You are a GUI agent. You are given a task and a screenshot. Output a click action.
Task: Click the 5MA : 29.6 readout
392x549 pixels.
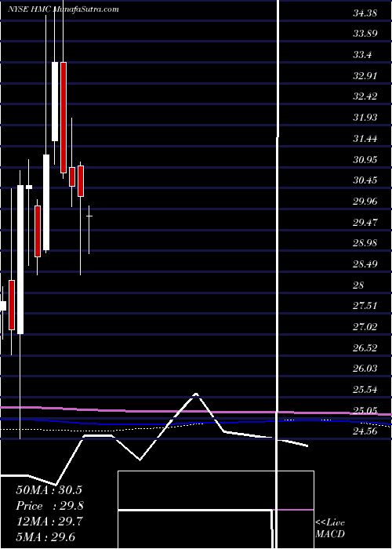45,537
